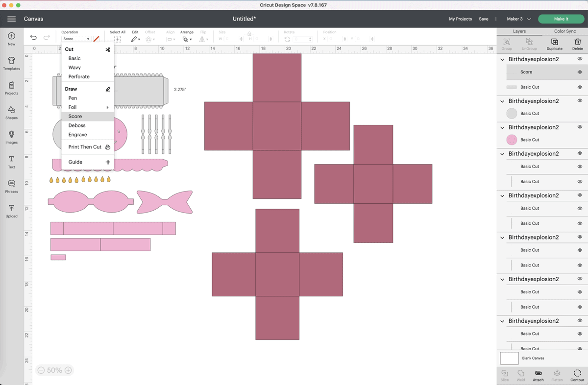The width and height of the screenshot is (588, 385).
Task: Open the Maker 3 machine dropdown
Action: [518, 19]
